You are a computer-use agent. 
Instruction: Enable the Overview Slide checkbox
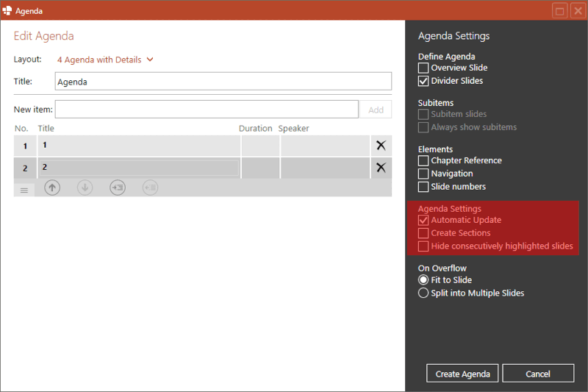click(x=423, y=68)
